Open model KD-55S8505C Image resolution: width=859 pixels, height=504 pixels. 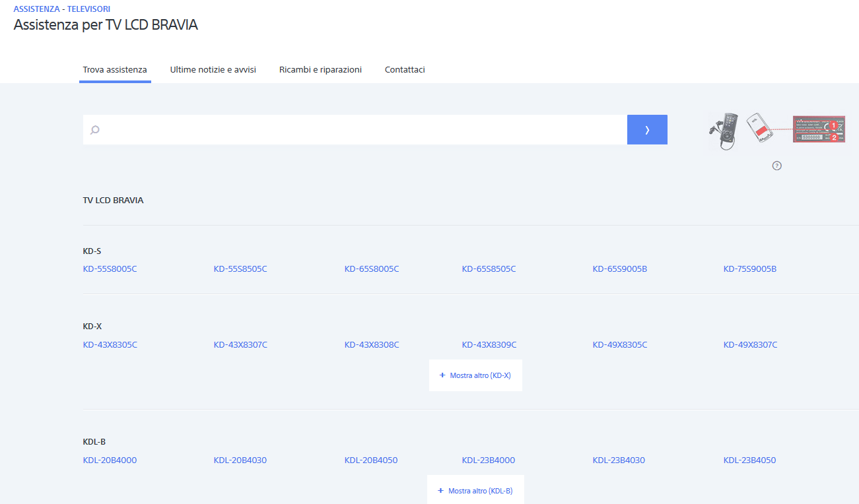pyautogui.click(x=240, y=269)
